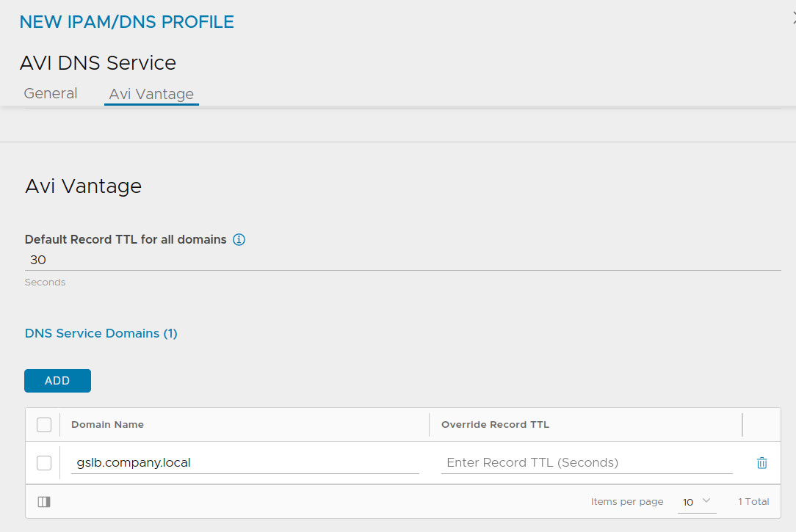Open the column visibility toggle icon
This screenshot has width=796, height=532.
point(44,502)
